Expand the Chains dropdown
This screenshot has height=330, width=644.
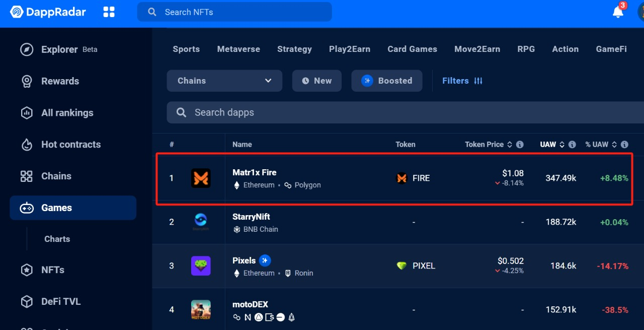[224, 81]
